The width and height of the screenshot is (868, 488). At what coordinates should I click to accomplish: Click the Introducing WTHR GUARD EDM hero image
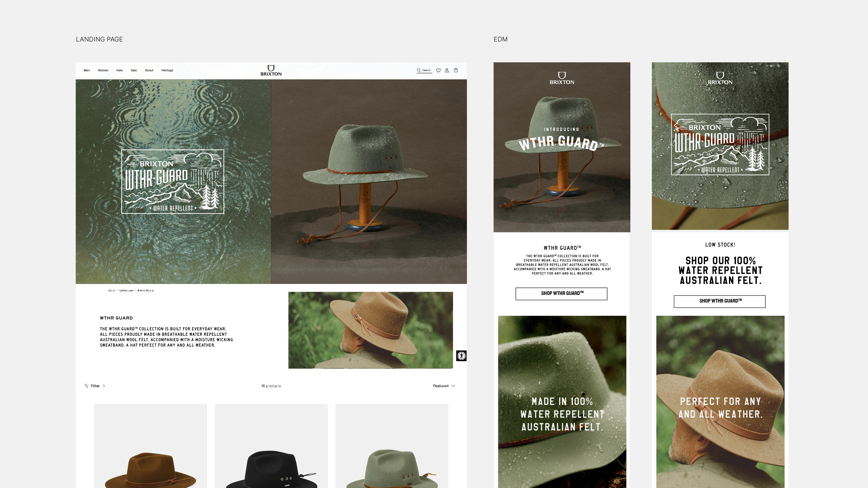click(x=562, y=147)
